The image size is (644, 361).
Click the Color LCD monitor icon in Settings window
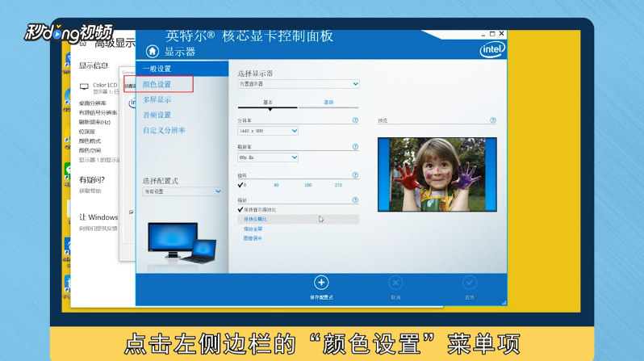click(x=84, y=86)
